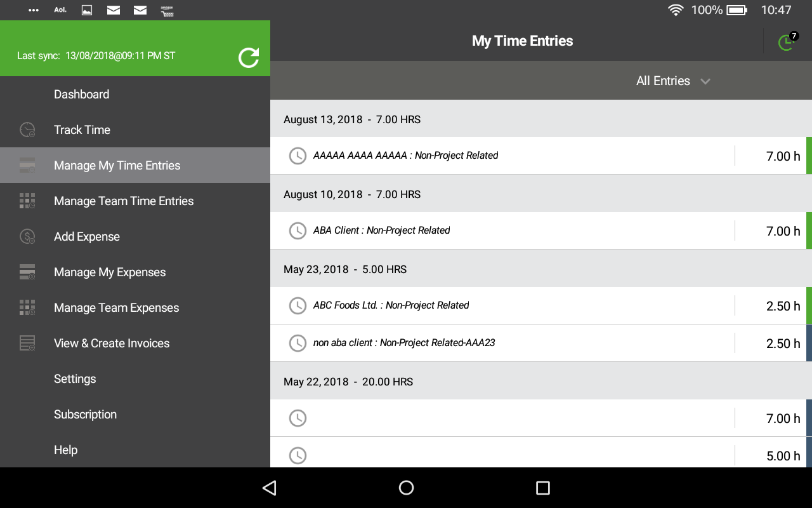The image size is (812, 508).
Task: Tap the clock icon on ABA Client entry
Action: pos(298,231)
